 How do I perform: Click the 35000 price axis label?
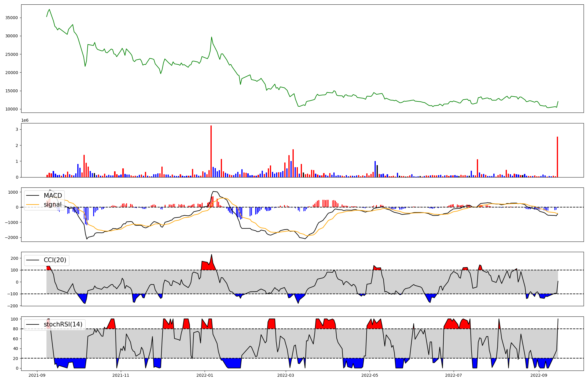click(12, 18)
